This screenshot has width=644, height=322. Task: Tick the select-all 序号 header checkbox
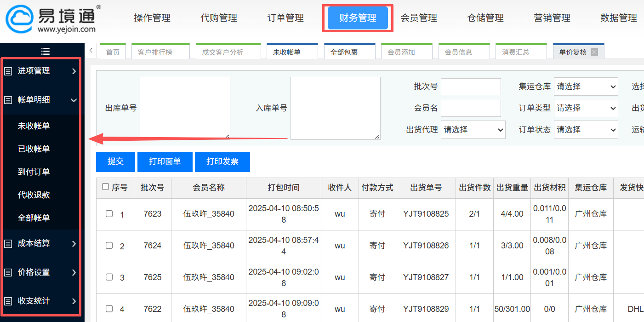tap(106, 187)
